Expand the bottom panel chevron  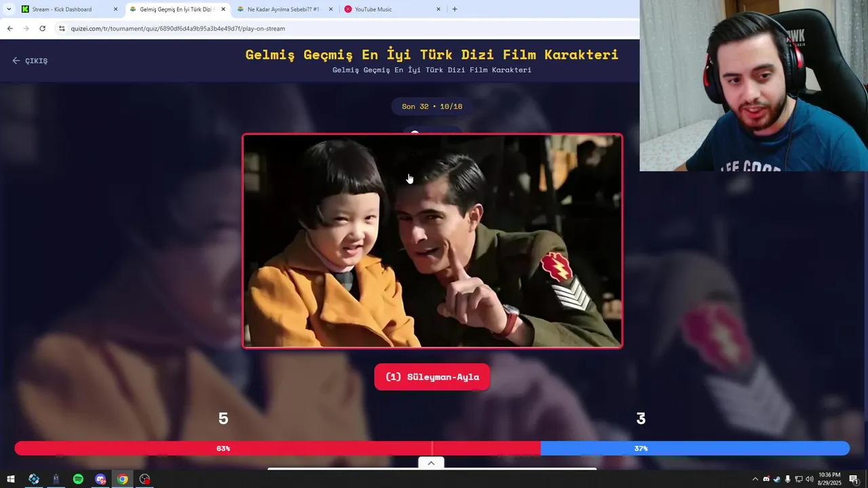click(431, 464)
